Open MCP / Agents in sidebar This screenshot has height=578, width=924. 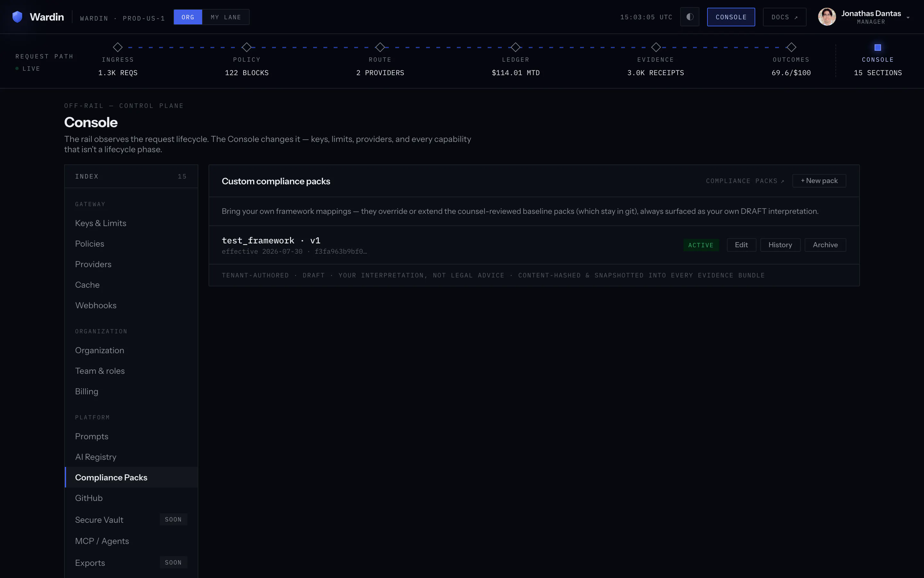pyautogui.click(x=131, y=541)
